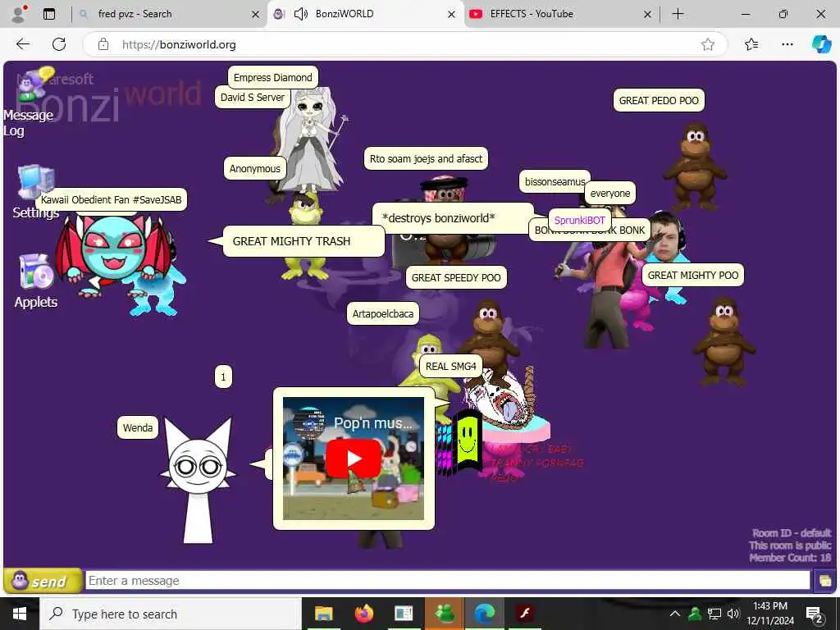840x630 pixels.
Task: Add this page to favorites star
Action: coord(708,44)
